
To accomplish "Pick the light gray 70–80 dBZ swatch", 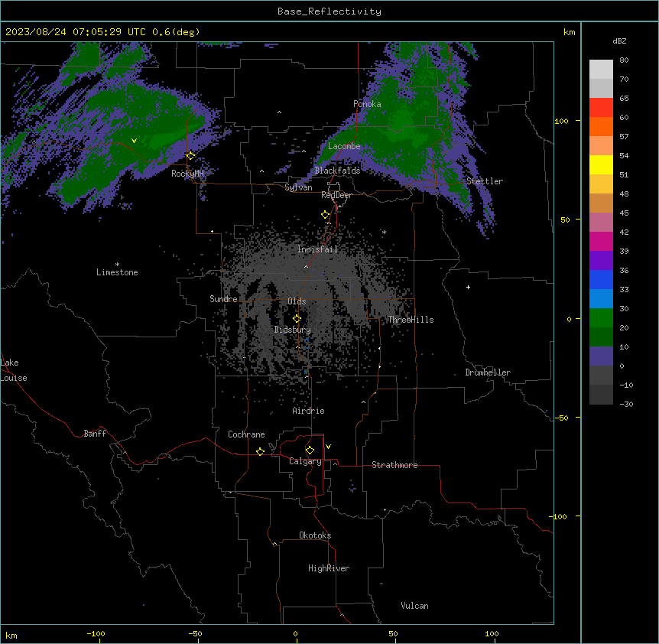I will 601,70.
